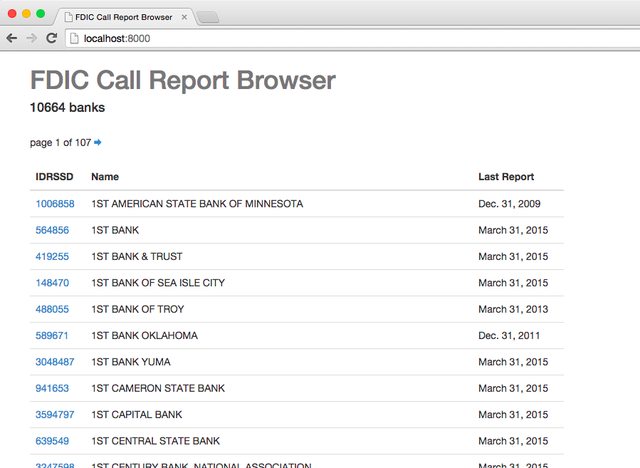
Task: Open bank link 419255
Action: coord(52,256)
